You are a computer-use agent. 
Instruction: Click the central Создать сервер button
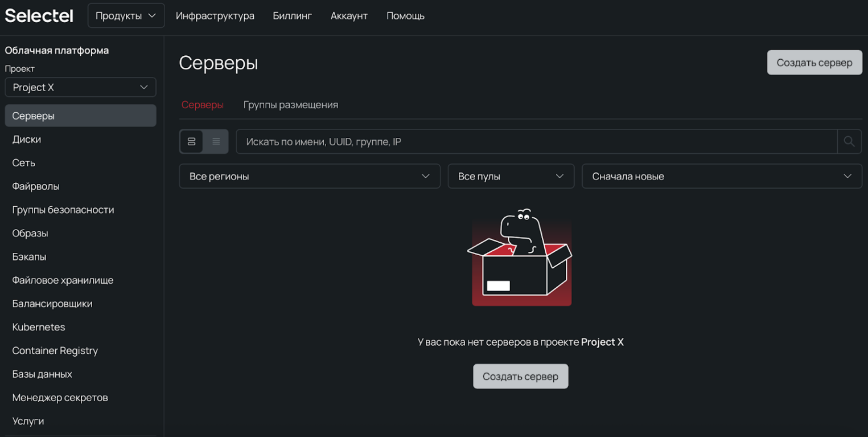coord(520,376)
